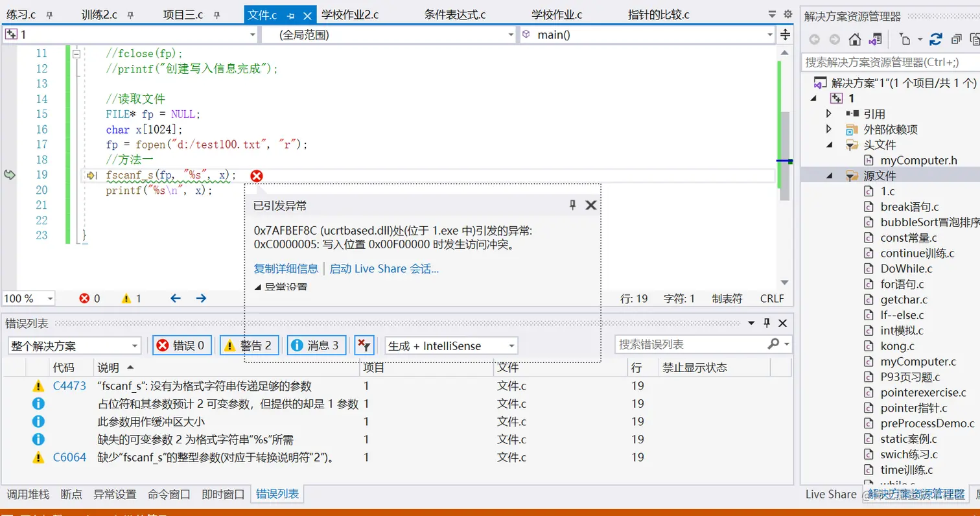Open the tab overflow dropdown arrow above the editor
The height and width of the screenshot is (516, 980).
[772, 14]
